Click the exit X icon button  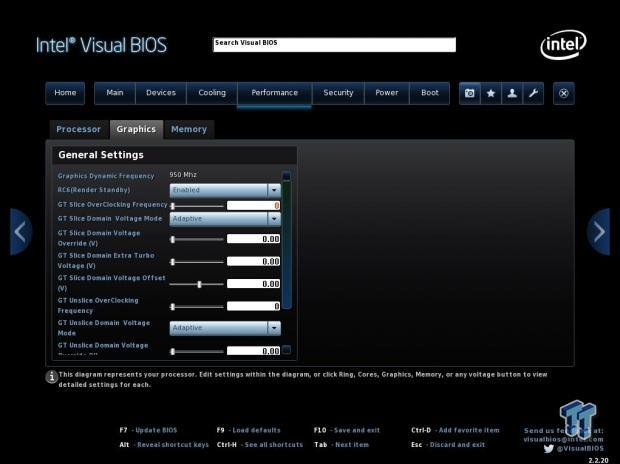(x=564, y=93)
